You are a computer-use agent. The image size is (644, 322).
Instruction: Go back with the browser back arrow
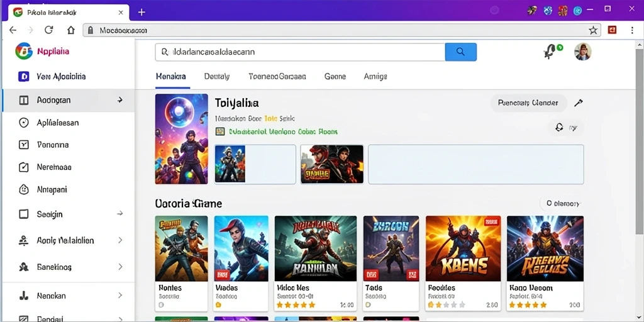[13, 30]
